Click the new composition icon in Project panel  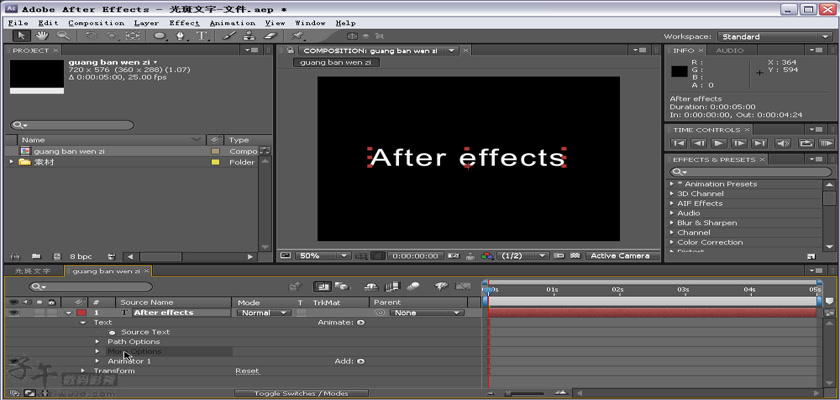[57, 256]
